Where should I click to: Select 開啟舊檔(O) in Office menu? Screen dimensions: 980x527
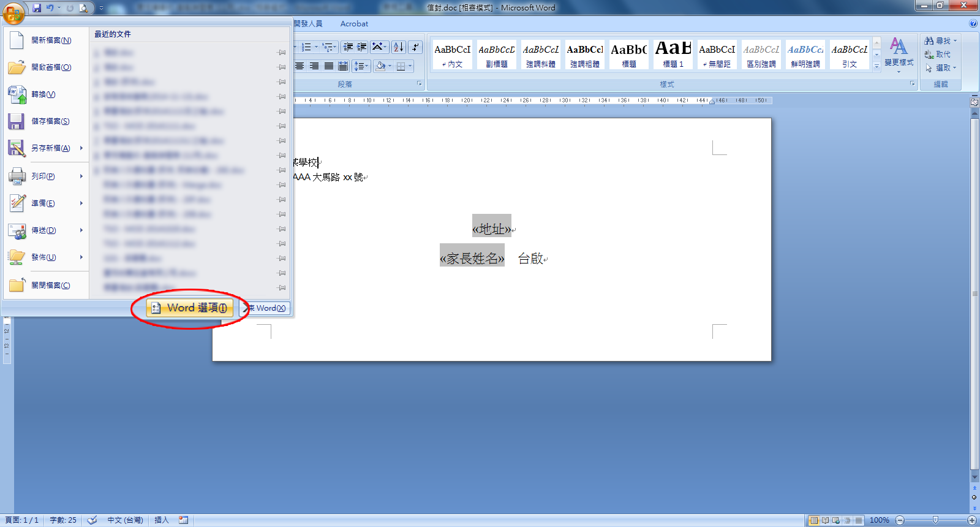tap(46, 67)
